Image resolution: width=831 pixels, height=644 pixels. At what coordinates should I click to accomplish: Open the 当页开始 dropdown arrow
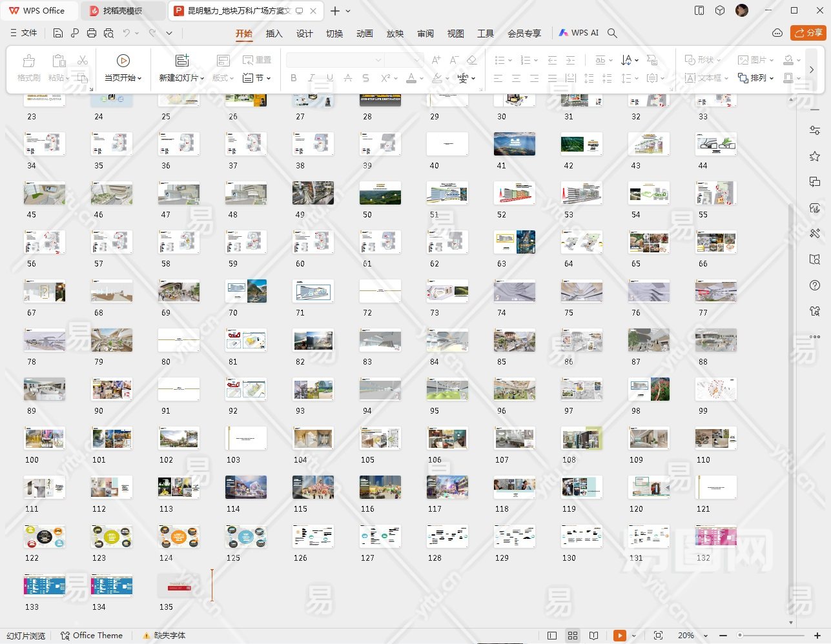click(139, 78)
